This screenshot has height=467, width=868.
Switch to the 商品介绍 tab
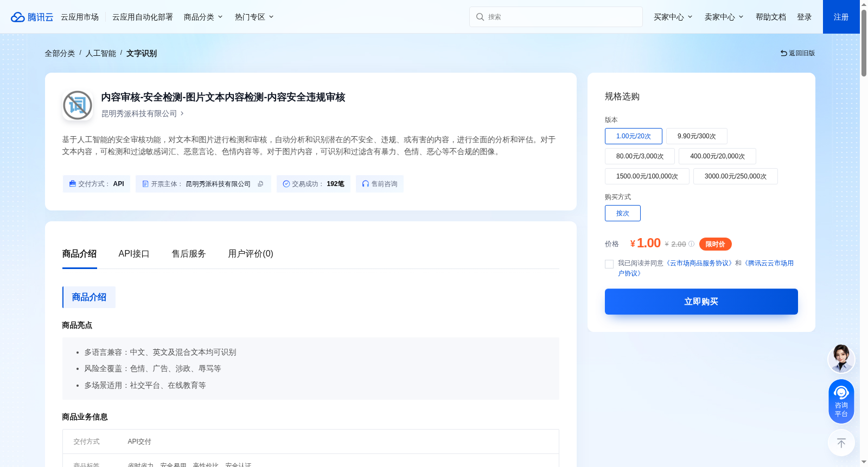(79, 254)
